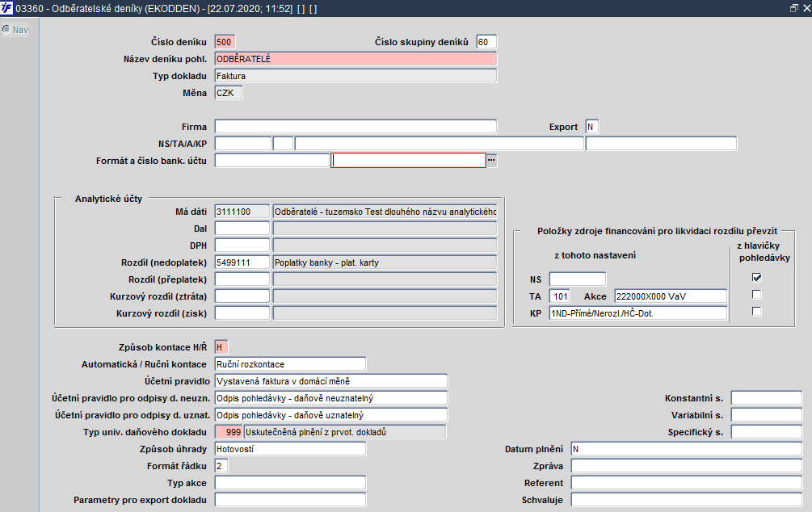The width and height of the screenshot is (812, 512).
Task: Click the Má dáti account number field
Action: coord(242,212)
